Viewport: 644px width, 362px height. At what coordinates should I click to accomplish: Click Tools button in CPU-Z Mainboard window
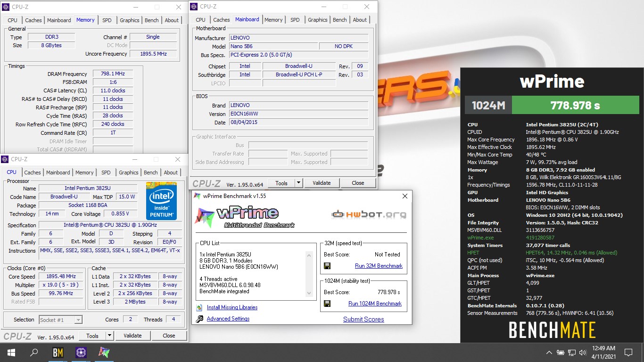(x=281, y=183)
